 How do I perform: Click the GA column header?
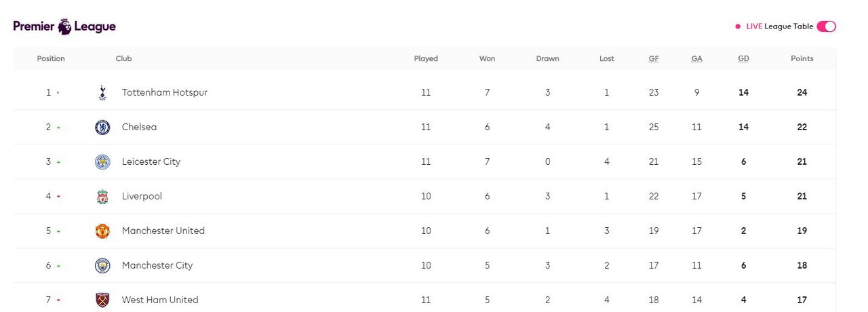tap(697, 58)
